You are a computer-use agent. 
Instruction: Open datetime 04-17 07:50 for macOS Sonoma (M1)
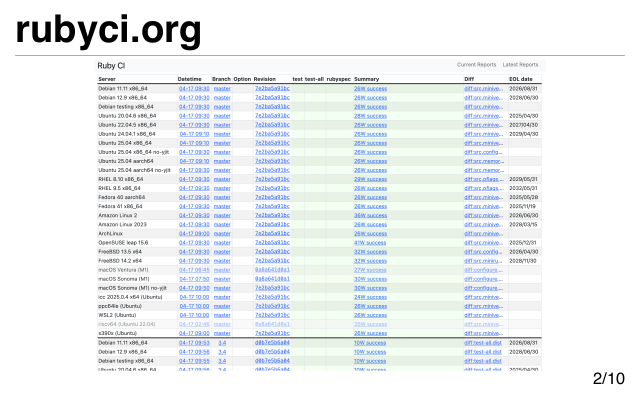tap(194, 279)
